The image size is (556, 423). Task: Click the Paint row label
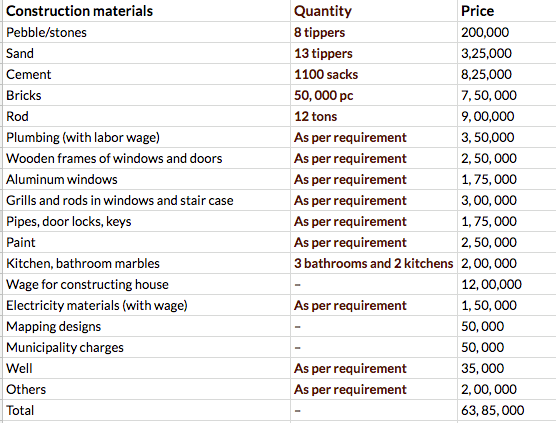(x=146, y=242)
